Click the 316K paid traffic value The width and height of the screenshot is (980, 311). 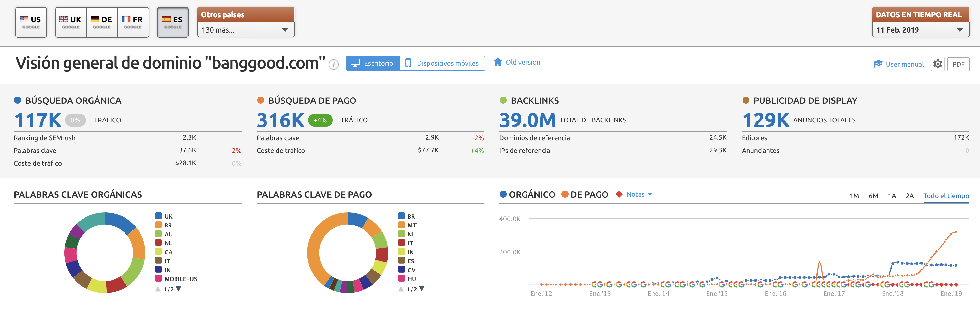(x=280, y=120)
